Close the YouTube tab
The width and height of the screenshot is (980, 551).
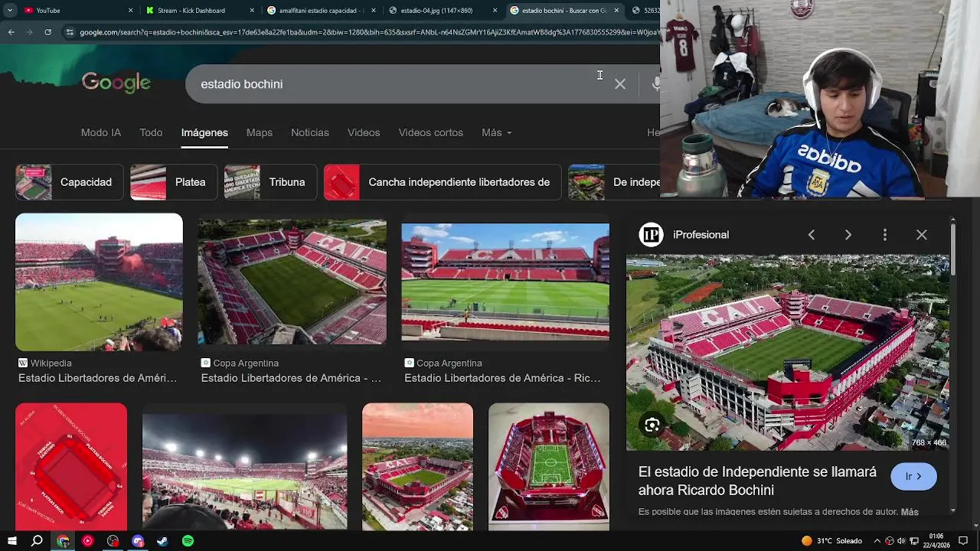tap(130, 11)
